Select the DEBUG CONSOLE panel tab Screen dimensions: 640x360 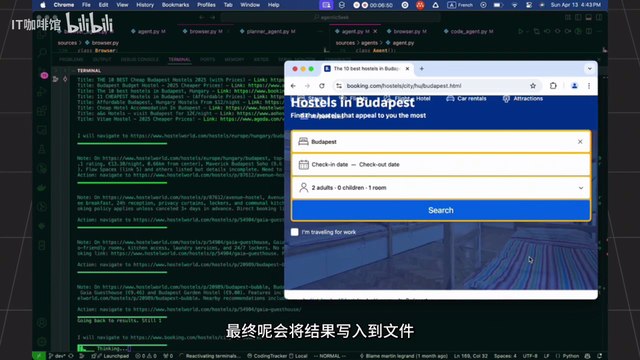(x=139, y=60)
